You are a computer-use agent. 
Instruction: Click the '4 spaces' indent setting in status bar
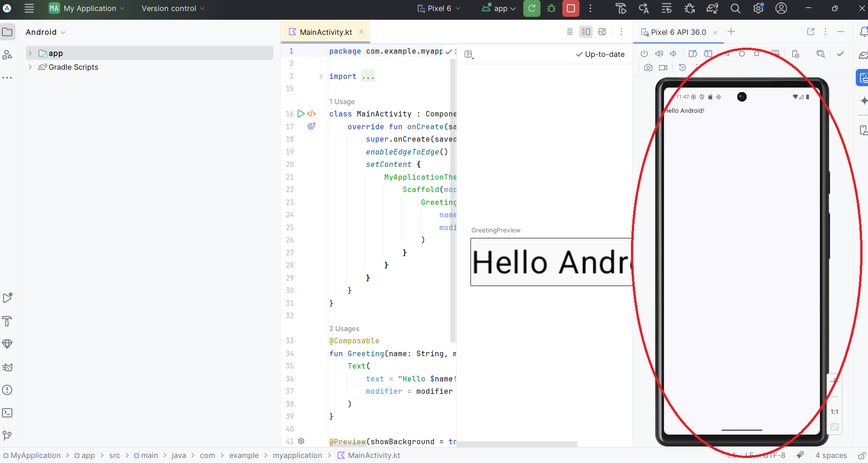pyautogui.click(x=830, y=455)
